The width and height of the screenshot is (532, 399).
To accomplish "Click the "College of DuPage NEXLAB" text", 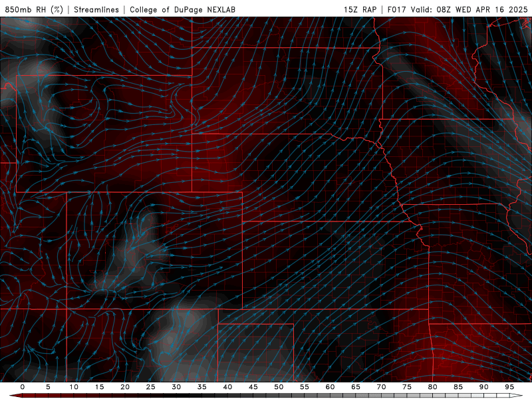I will tap(182, 9).
